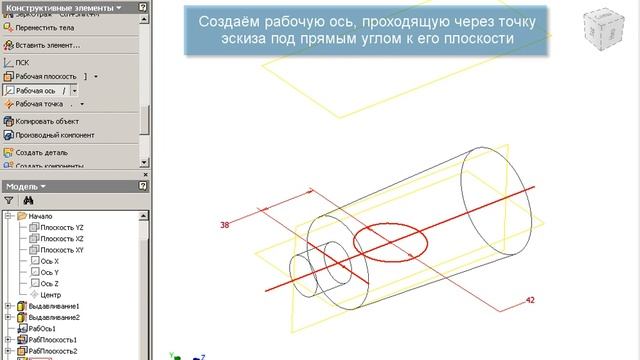Select the Выдавливание2 feature

[48, 318]
